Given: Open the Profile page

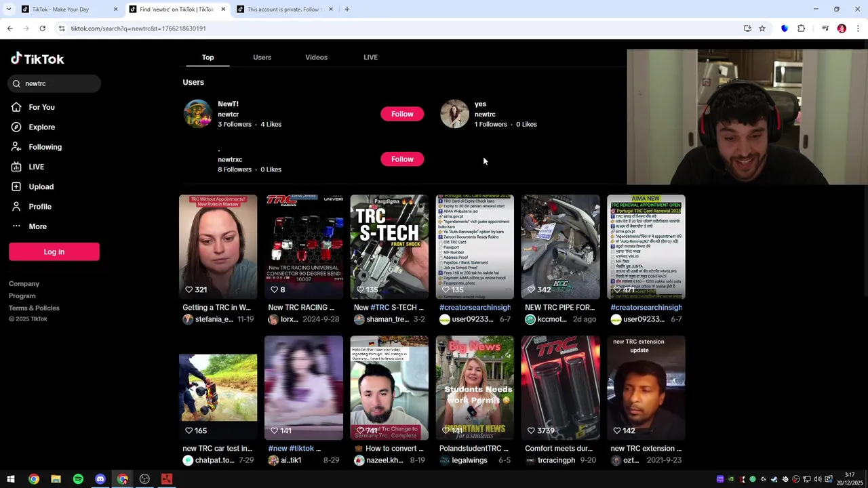Looking at the screenshot, I should point(39,207).
